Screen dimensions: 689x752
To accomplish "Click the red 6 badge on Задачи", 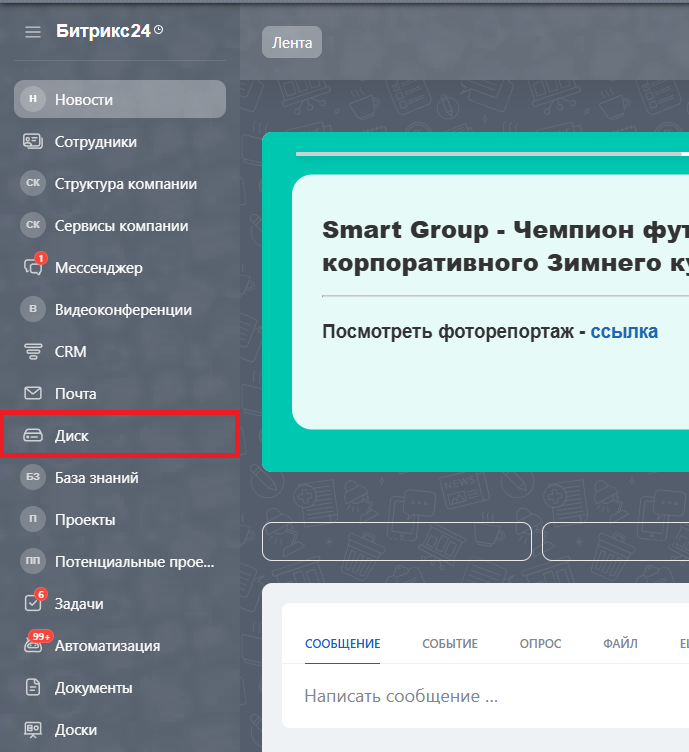I will point(41,594).
